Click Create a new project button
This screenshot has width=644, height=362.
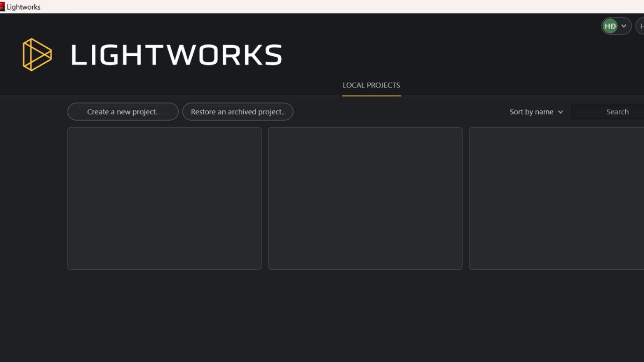[123, 112]
